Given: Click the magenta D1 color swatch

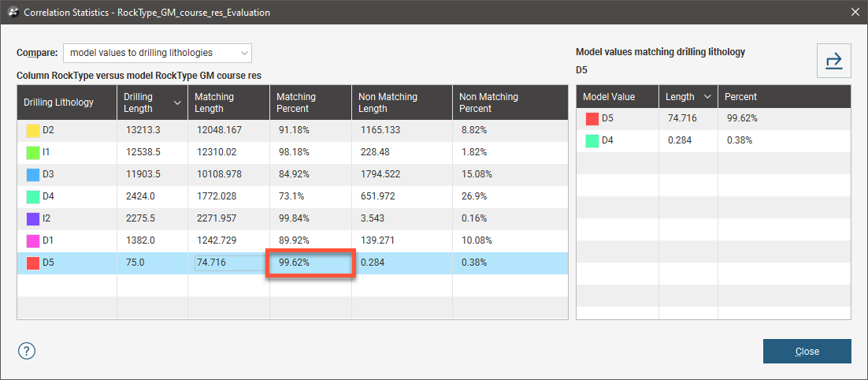Looking at the screenshot, I should 33,240.
